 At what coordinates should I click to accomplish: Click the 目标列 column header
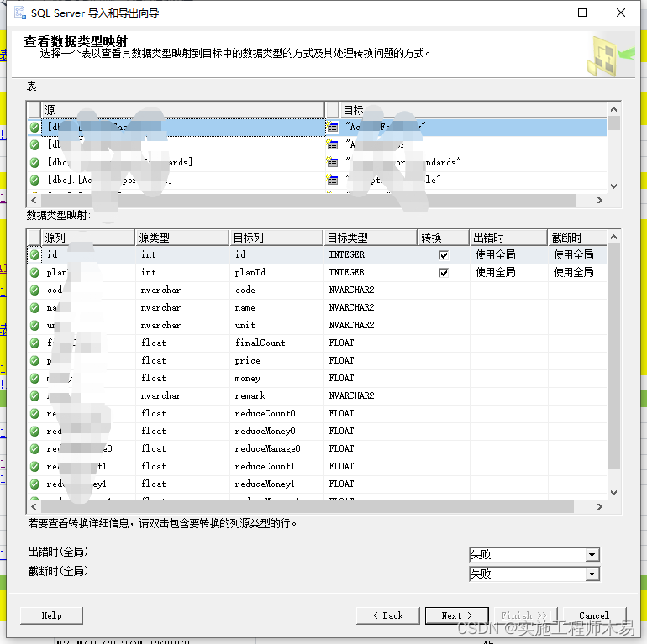[276, 238]
